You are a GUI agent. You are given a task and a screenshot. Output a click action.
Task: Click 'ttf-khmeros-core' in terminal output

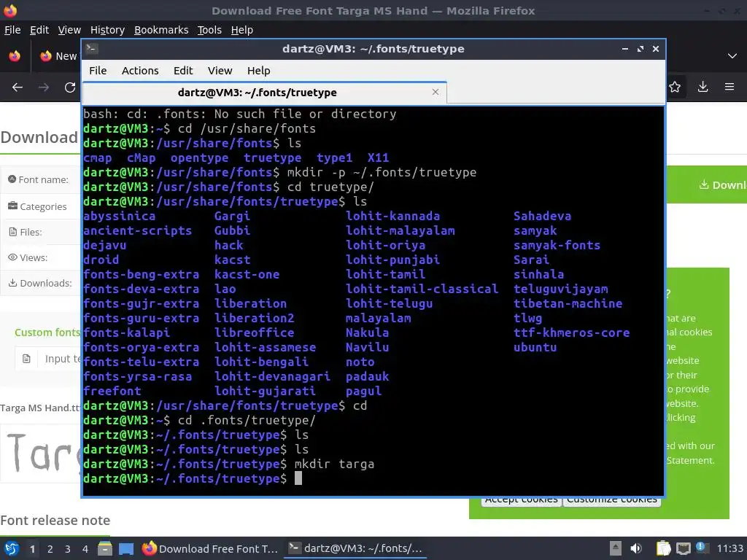point(571,332)
